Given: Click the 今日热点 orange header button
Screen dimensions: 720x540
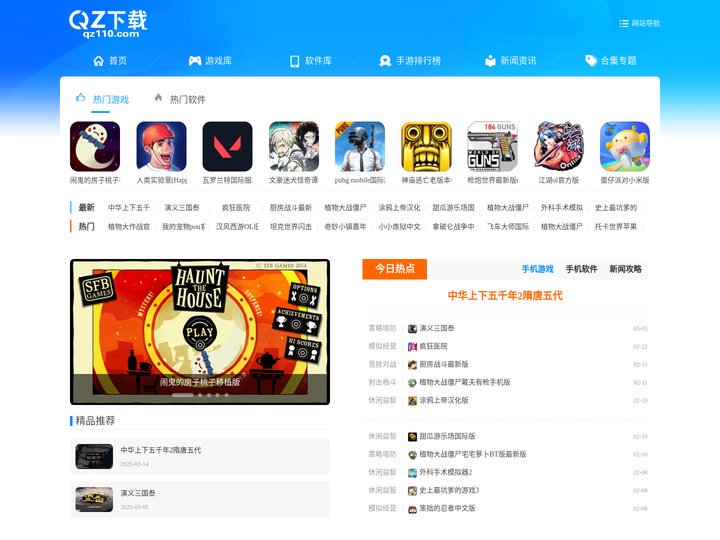Looking at the screenshot, I should coord(394,269).
